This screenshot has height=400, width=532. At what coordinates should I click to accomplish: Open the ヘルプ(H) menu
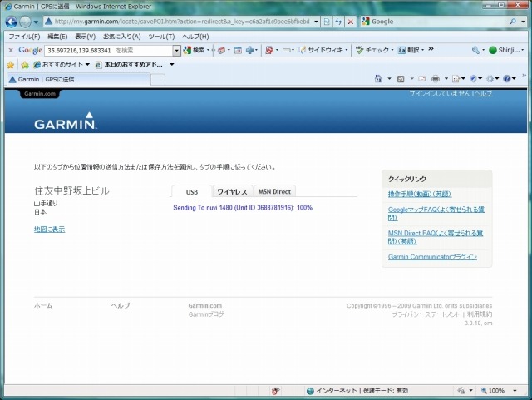[195, 37]
